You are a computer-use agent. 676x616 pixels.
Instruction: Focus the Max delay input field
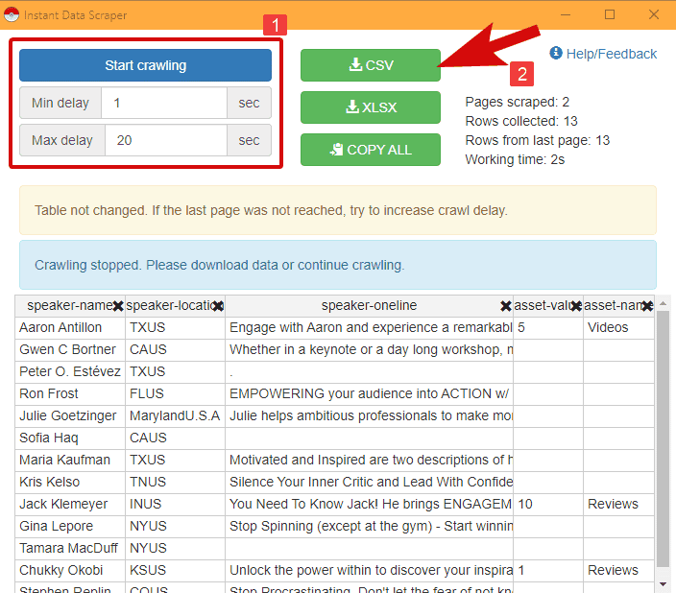point(166,140)
